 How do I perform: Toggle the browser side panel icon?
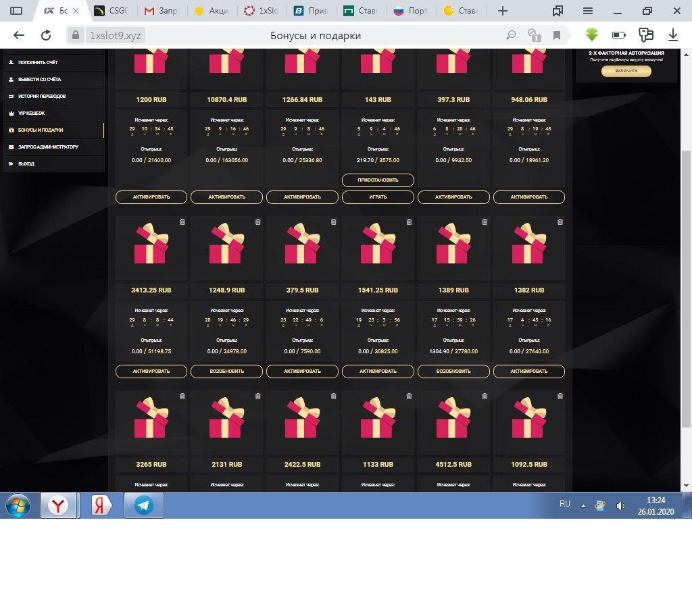point(16,11)
